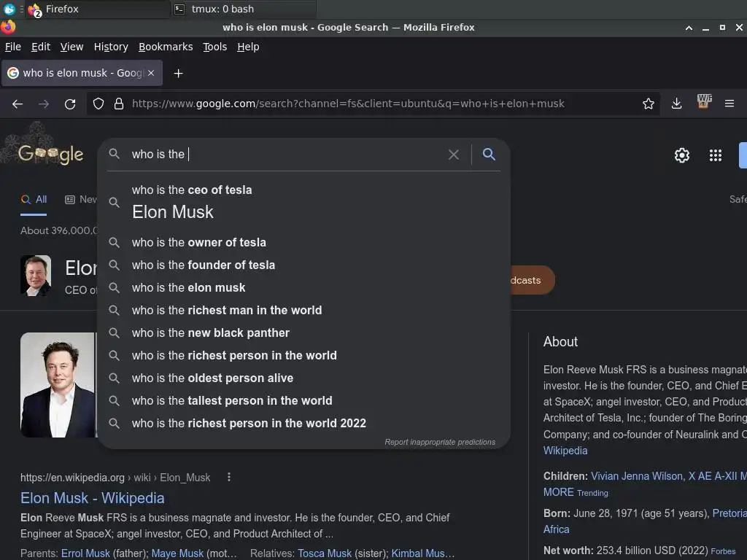The image size is (747, 560).
Task: Open the View menu
Action: click(x=71, y=47)
